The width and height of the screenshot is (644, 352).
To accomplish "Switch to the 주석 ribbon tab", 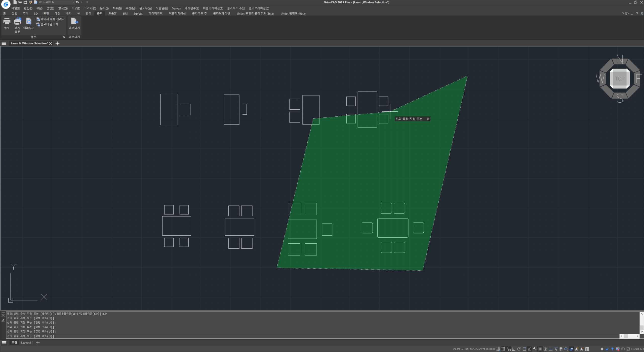I will (25, 14).
